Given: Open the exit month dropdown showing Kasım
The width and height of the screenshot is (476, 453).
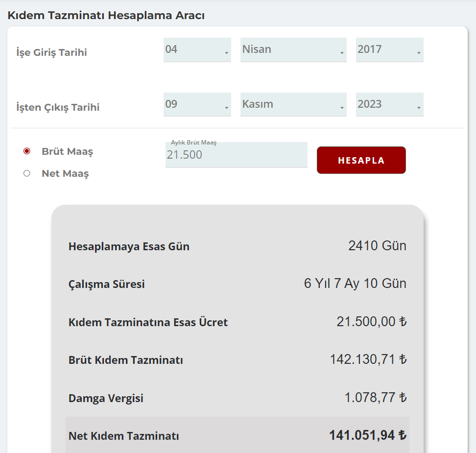Looking at the screenshot, I should [x=293, y=104].
